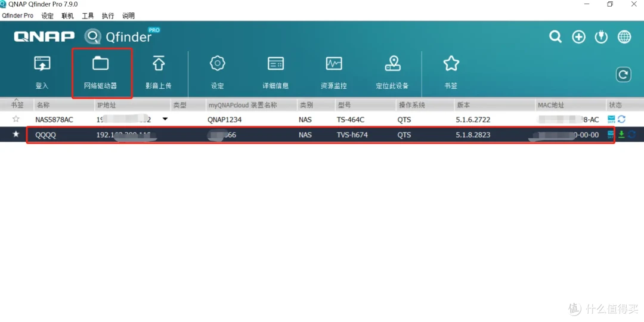
Task: Click QNAP1234 cloud device name
Action: pos(225,119)
